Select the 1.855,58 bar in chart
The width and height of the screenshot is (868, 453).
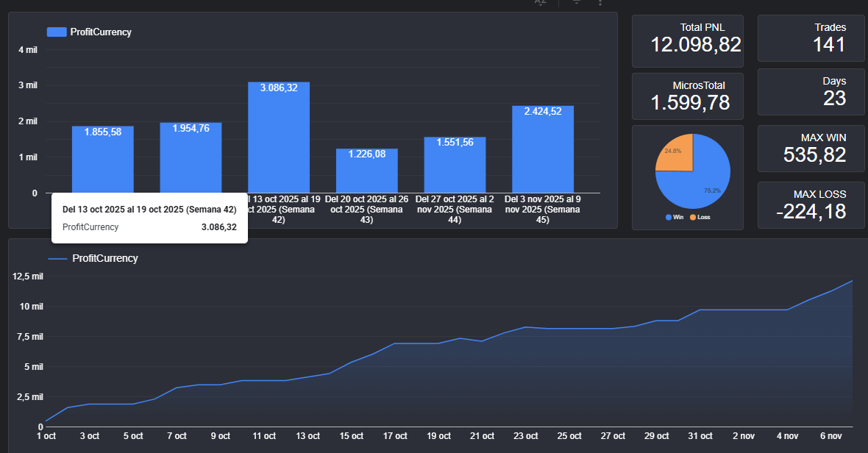[x=102, y=160]
